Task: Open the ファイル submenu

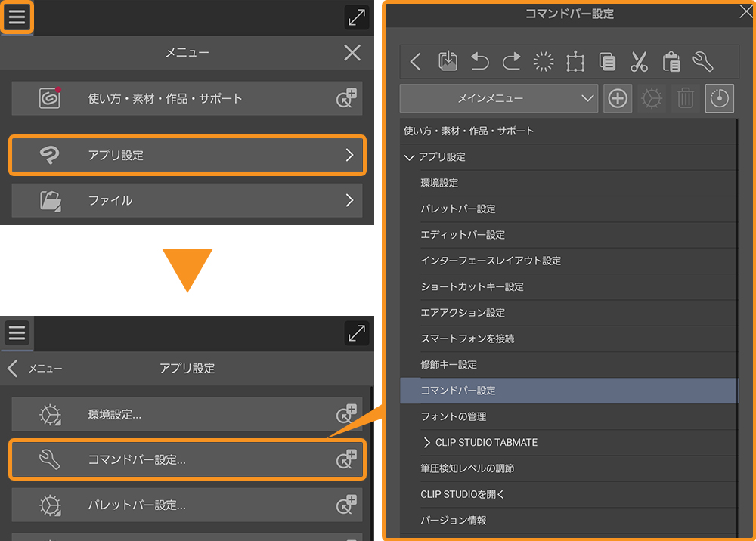Action: click(187, 200)
